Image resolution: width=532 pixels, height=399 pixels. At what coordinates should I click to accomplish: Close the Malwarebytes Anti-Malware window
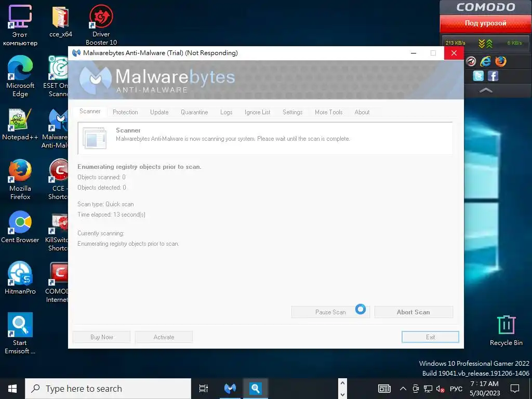coord(454,53)
